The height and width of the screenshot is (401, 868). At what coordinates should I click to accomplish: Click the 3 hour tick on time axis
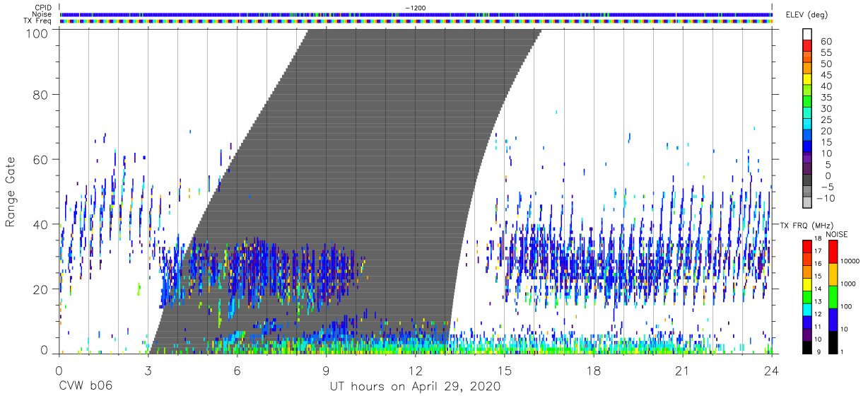[148, 371]
